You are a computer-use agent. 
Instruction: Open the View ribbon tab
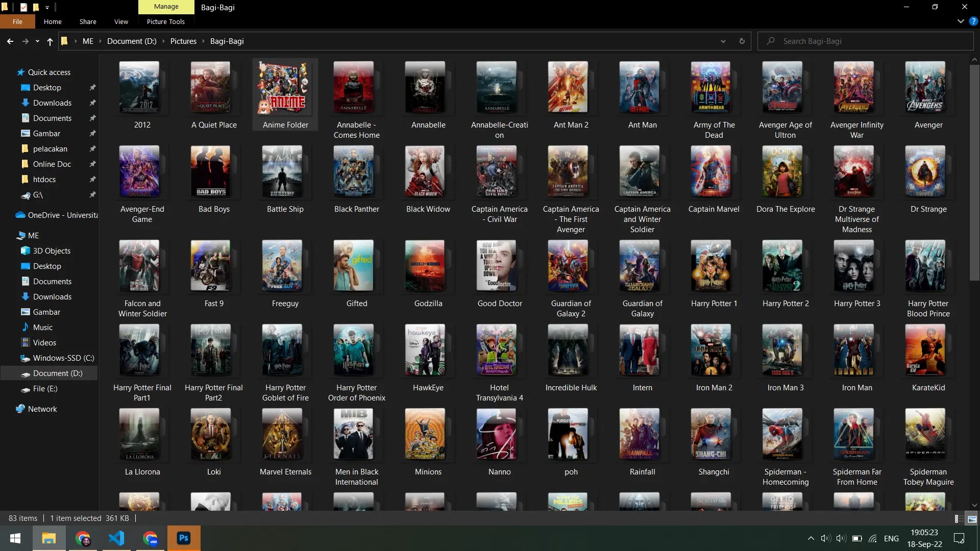pyautogui.click(x=121, y=21)
